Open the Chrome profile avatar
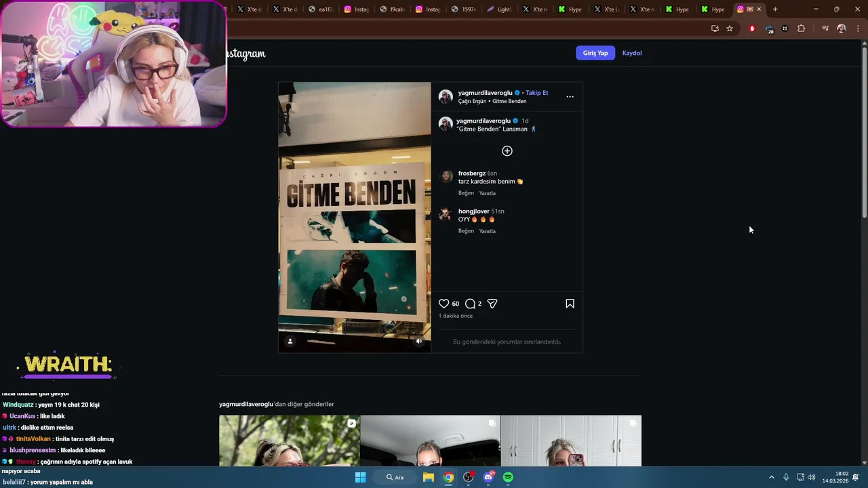Screen dimensions: 868x488 [842, 28]
